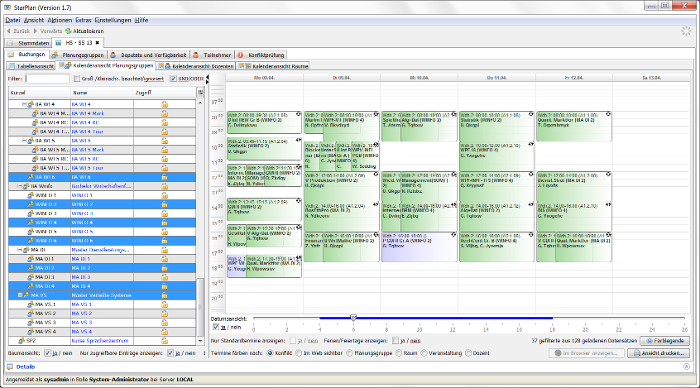The height and width of the screenshot is (388, 700).
Task: Collapse the MA VS tree node
Action: point(20,295)
